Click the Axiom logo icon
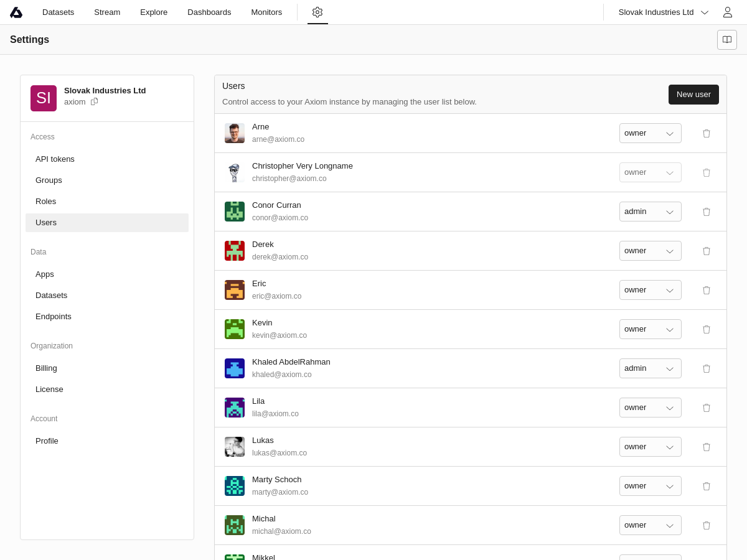This screenshot has height=560, width=747. [16, 12]
